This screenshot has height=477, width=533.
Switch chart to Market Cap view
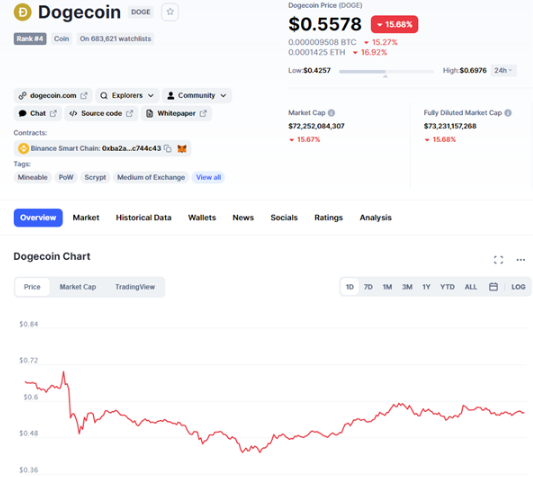78,287
